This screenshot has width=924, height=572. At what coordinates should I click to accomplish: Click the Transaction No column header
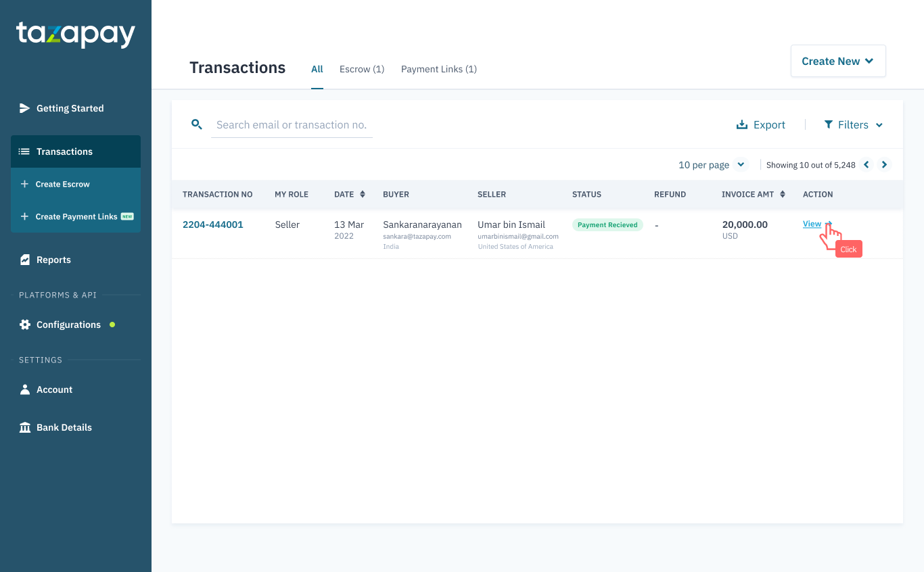[218, 194]
